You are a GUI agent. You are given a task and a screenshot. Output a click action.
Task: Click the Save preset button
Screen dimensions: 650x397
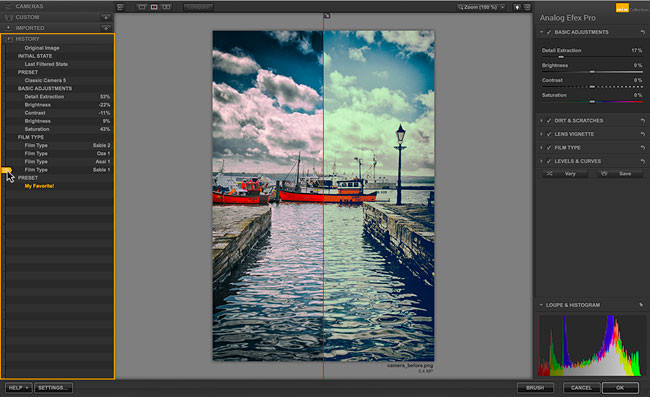coord(619,174)
